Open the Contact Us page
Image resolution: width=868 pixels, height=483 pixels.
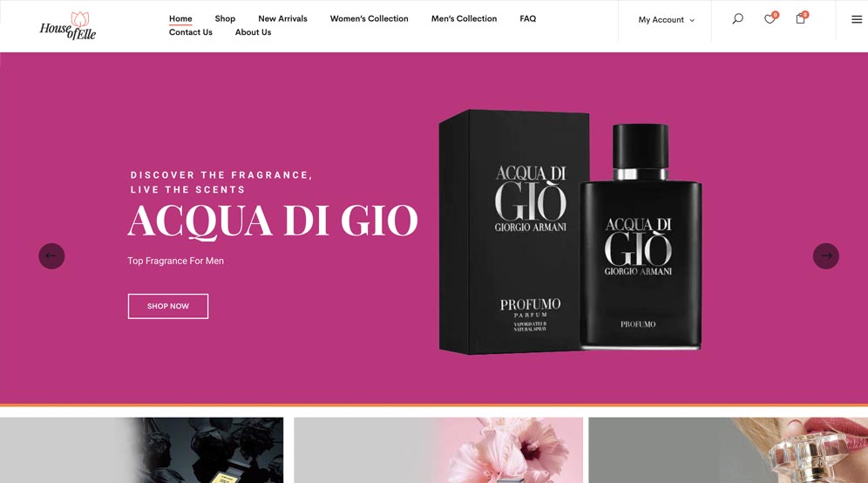pos(191,32)
